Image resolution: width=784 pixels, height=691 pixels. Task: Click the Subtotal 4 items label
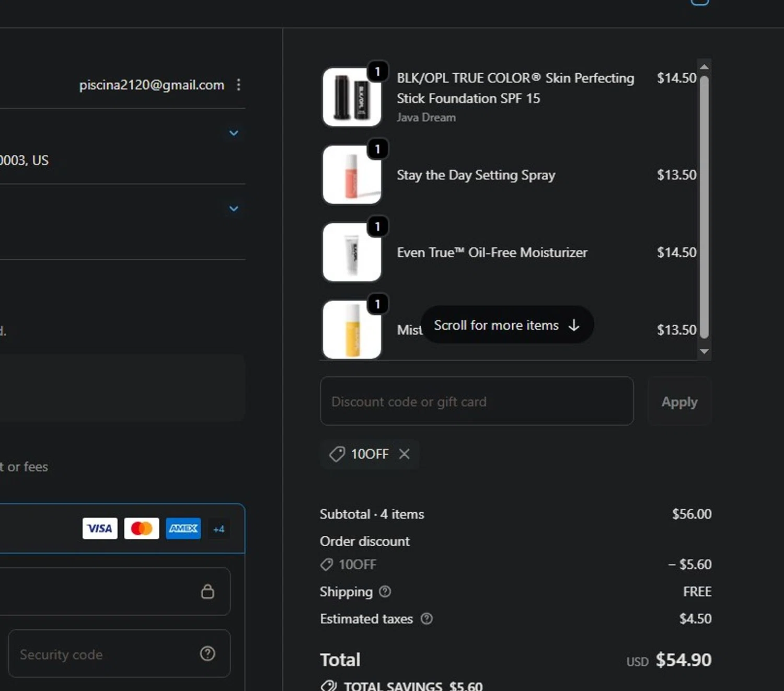click(x=372, y=514)
